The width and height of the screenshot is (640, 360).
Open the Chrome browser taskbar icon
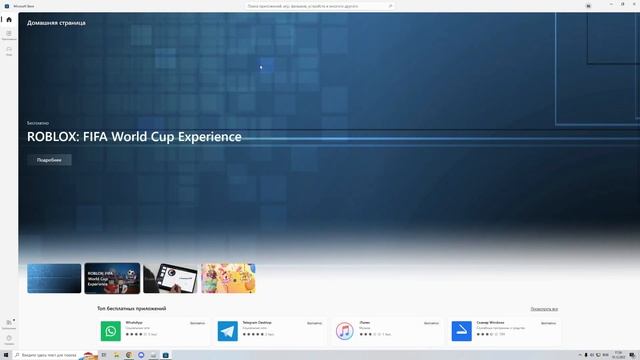click(x=129, y=355)
